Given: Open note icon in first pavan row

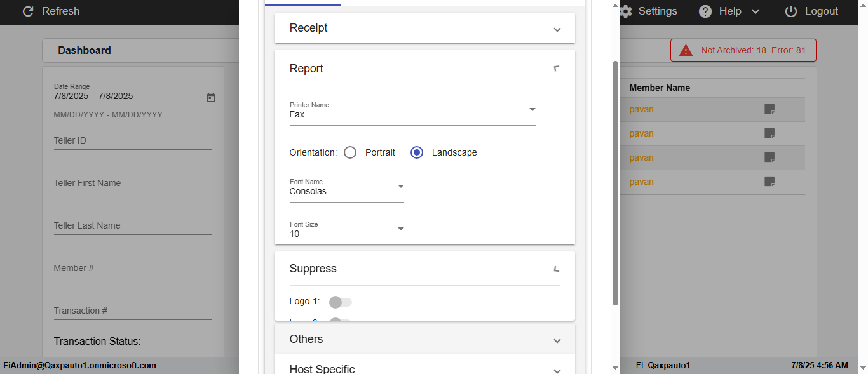Looking at the screenshot, I should tap(770, 109).
